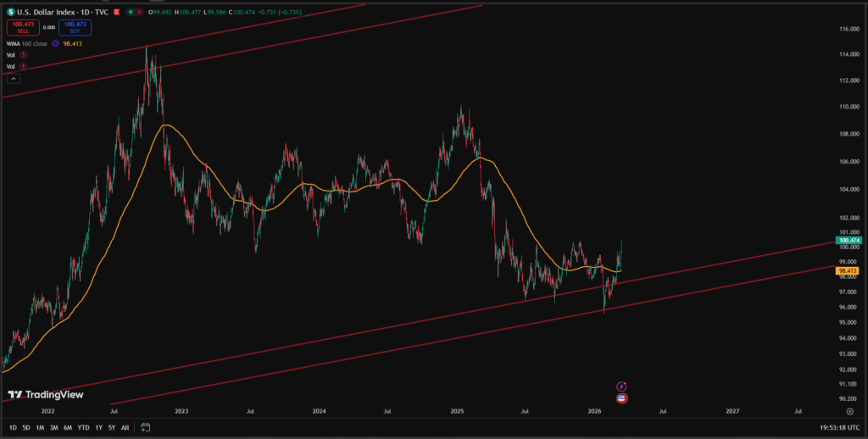Viewport: 868px width, 439px height.
Task: Click the orange 98.413 WMA legend value
Action: pyautogui.click(x=73, y=44)
